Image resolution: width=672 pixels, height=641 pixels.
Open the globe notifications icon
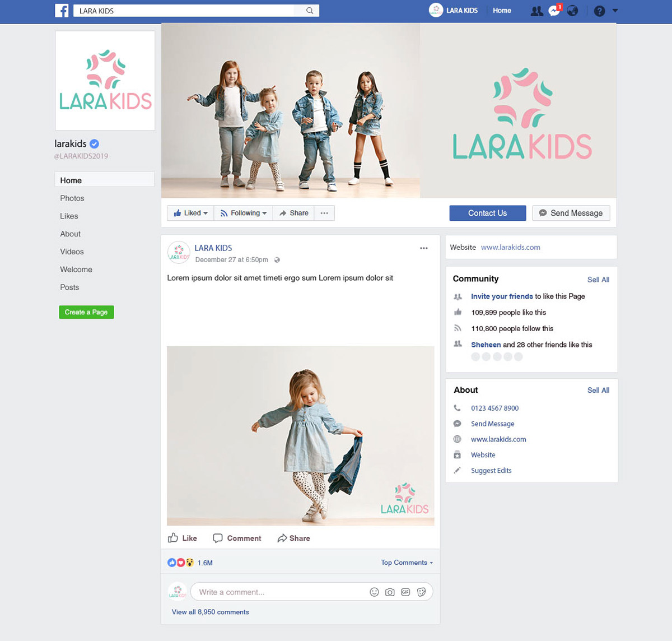(572, 11)
